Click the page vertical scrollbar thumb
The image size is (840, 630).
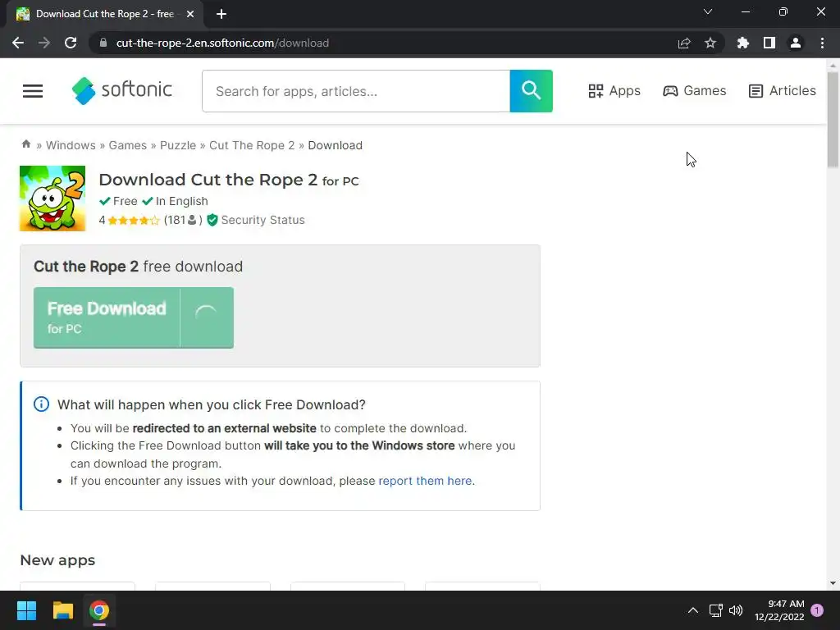pos(833,120)
